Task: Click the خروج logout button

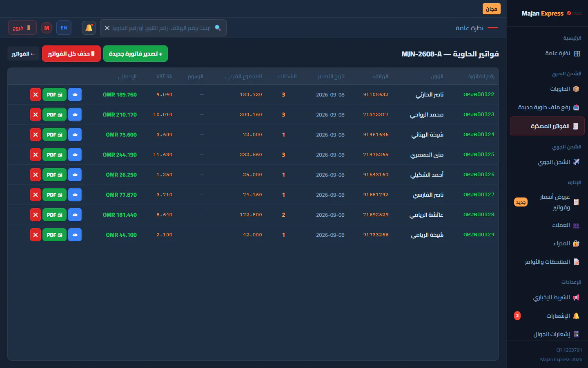Action: point(22,28)
